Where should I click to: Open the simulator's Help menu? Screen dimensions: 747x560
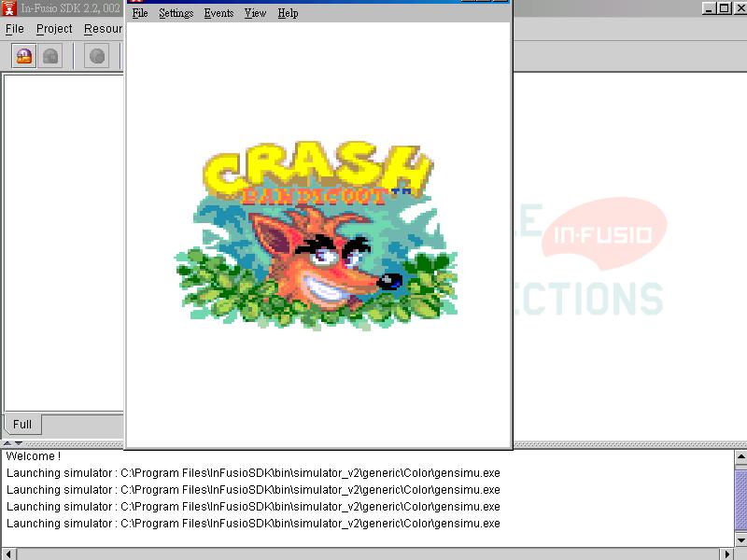(x=289, y=13)
